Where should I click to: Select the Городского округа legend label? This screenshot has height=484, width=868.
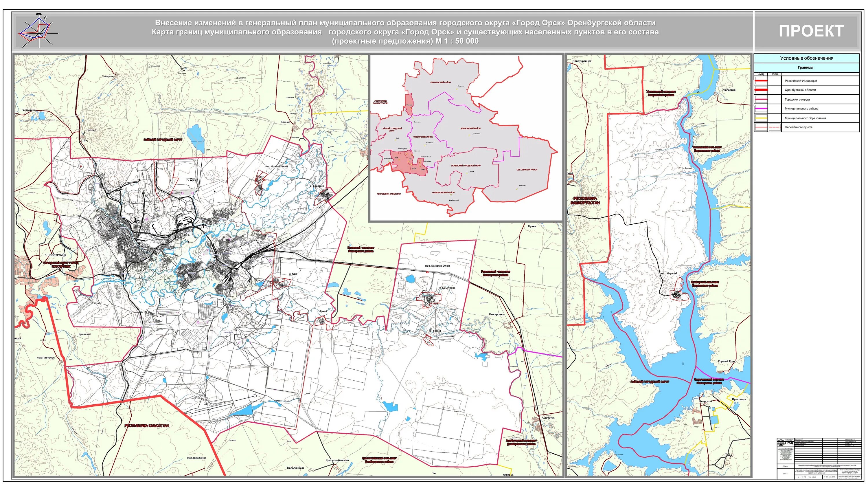[797, 99]
